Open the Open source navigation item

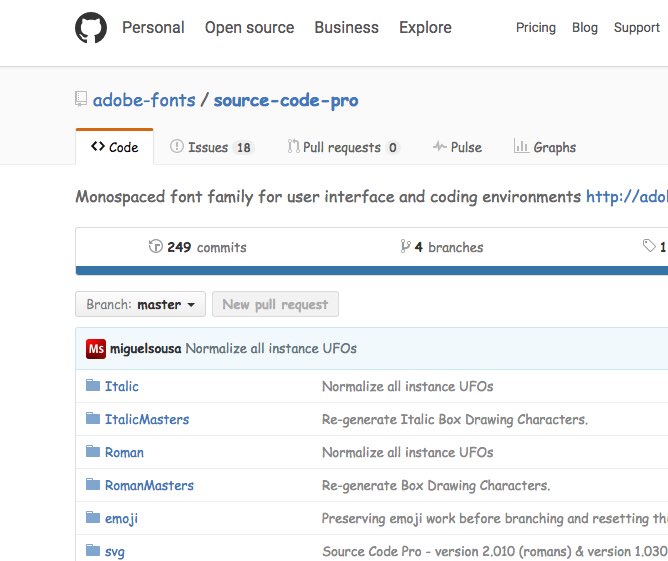click(249, 28)
